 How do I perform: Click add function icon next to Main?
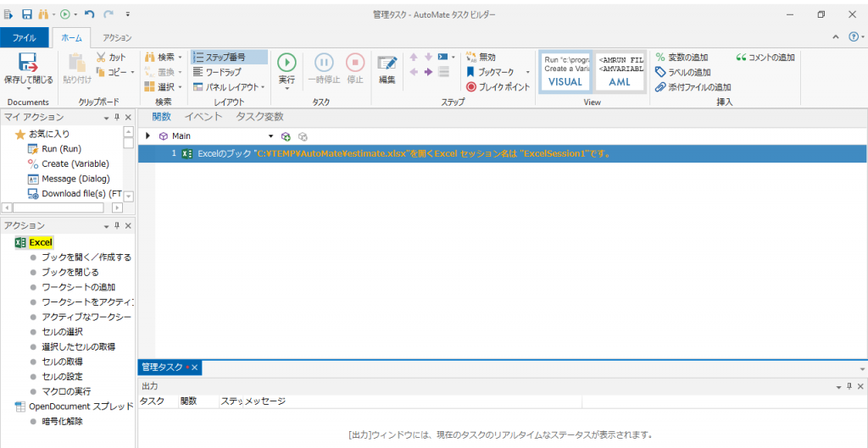286,136
